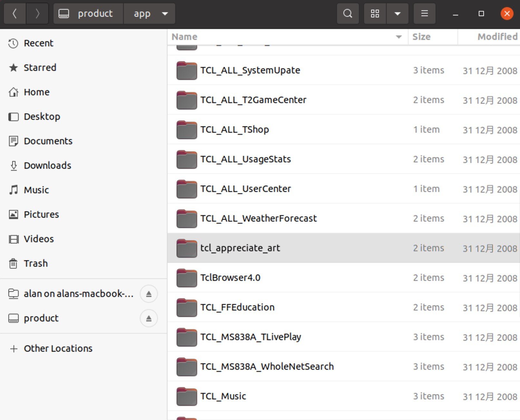Select the TCL_ALL_T2GameCenter folder
Image resolution: width=520 pixels, height=420 pixels.
253,100
